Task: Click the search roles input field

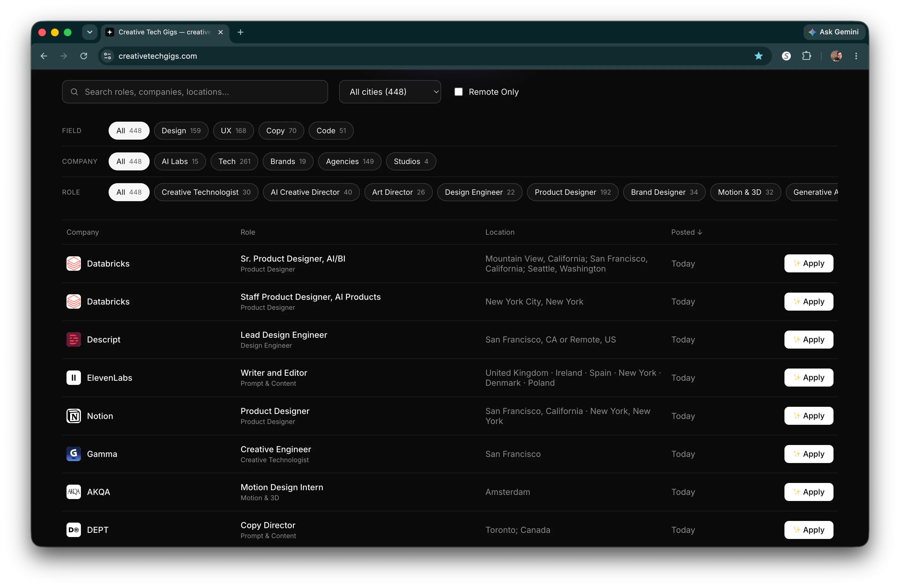Action: pyautogui.click(x=195, y=92)
